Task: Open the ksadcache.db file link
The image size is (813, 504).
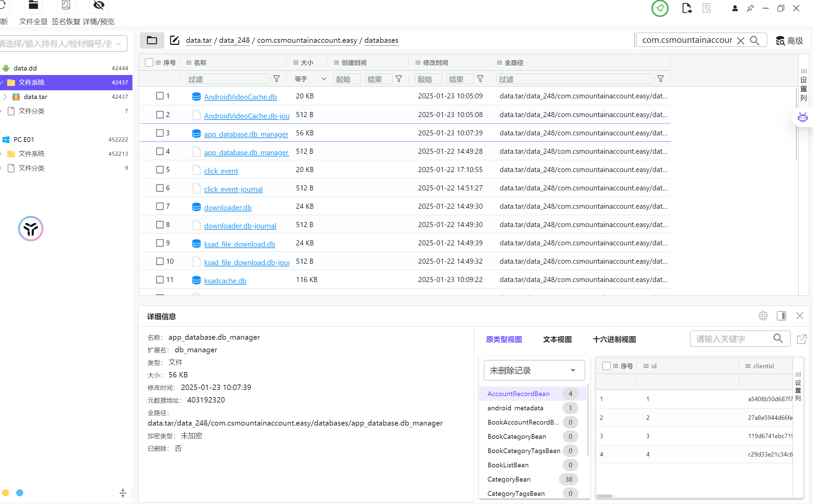Action: click(x=225, y=281)
